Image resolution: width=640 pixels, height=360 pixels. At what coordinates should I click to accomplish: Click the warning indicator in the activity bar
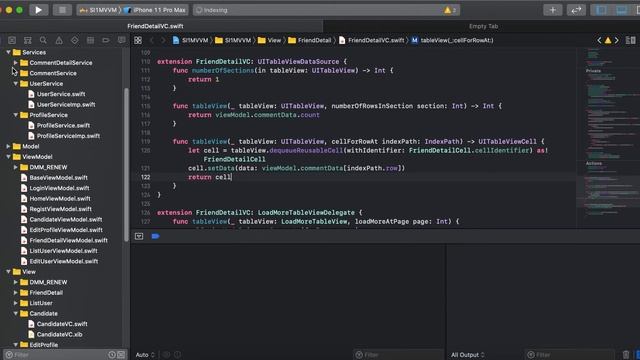[x=450, y=10]
